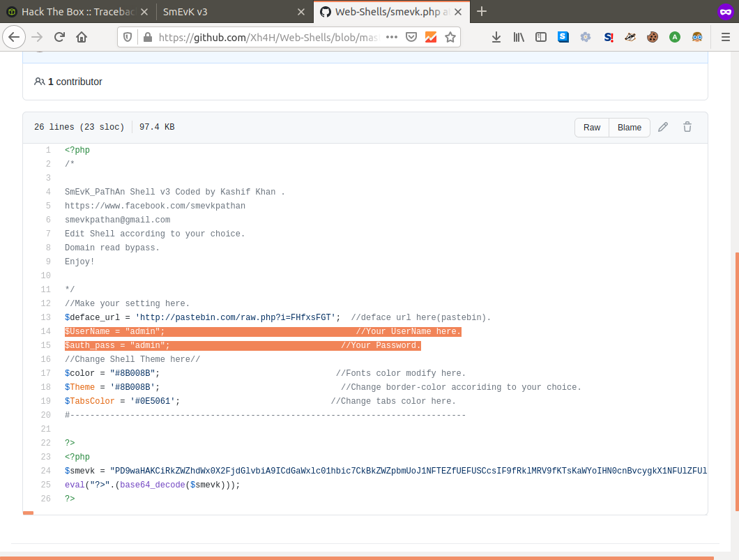Edit this file with the pencil icon
Screen dimensions: 739x560
663,127
